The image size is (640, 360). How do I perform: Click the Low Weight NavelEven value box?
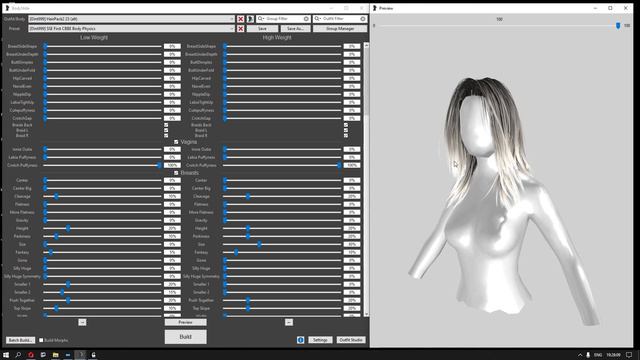coord(172,86)
